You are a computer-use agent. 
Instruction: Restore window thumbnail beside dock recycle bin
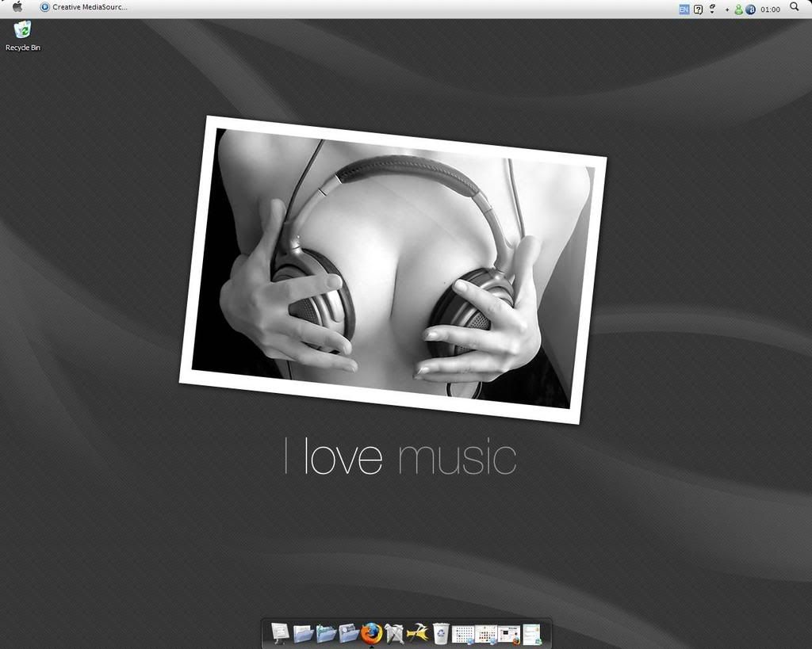click(x=463, y=634)
